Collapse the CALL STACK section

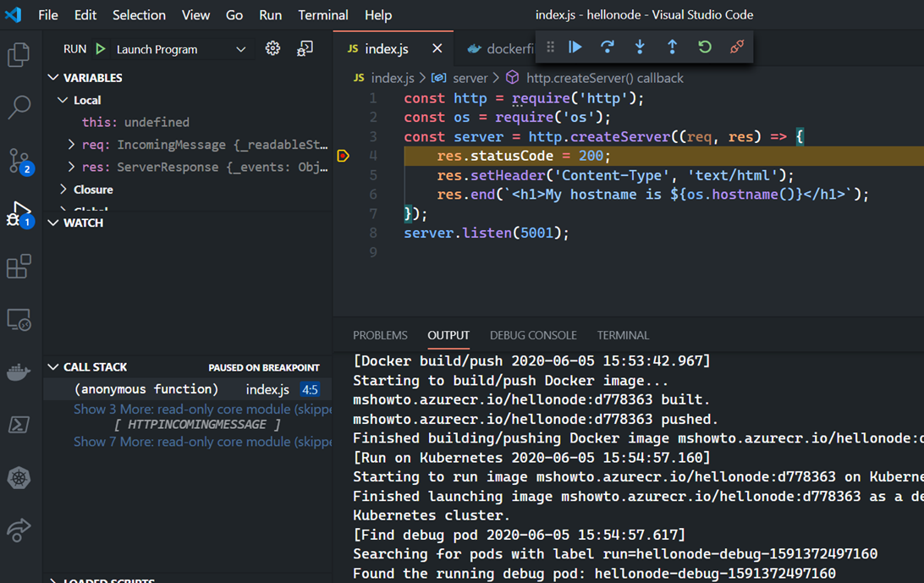(x=53, y=366)
